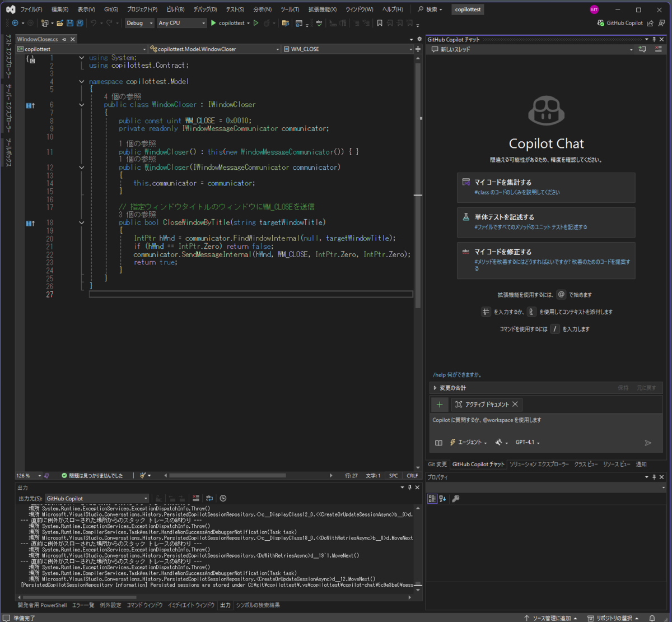The height and width of the screenshot is (622, 672).
Task: Click the plus add context button
Action: coord(440,405)
